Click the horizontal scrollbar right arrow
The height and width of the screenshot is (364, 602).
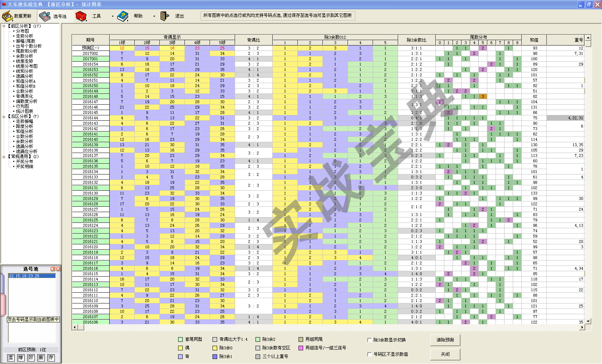point(582,327)
